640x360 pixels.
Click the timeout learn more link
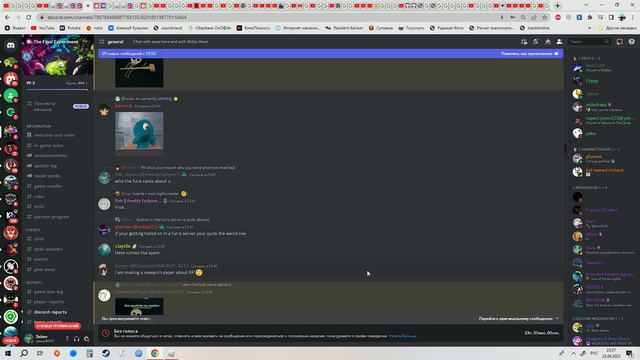[402, 336]
